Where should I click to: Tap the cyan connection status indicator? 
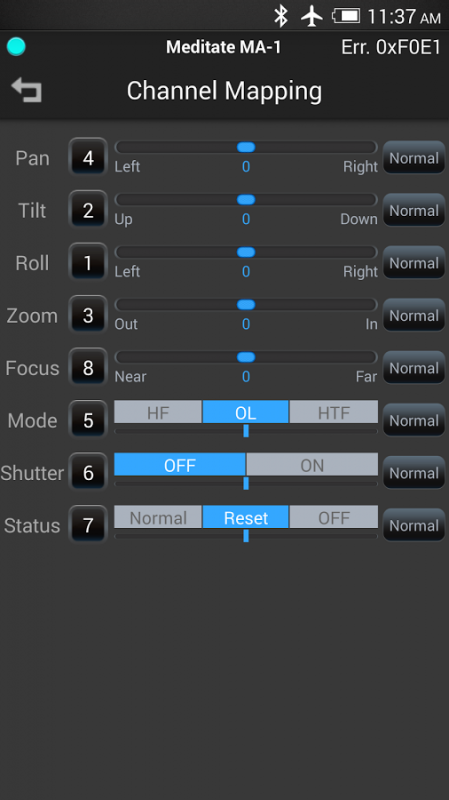(x=16, y=47)
